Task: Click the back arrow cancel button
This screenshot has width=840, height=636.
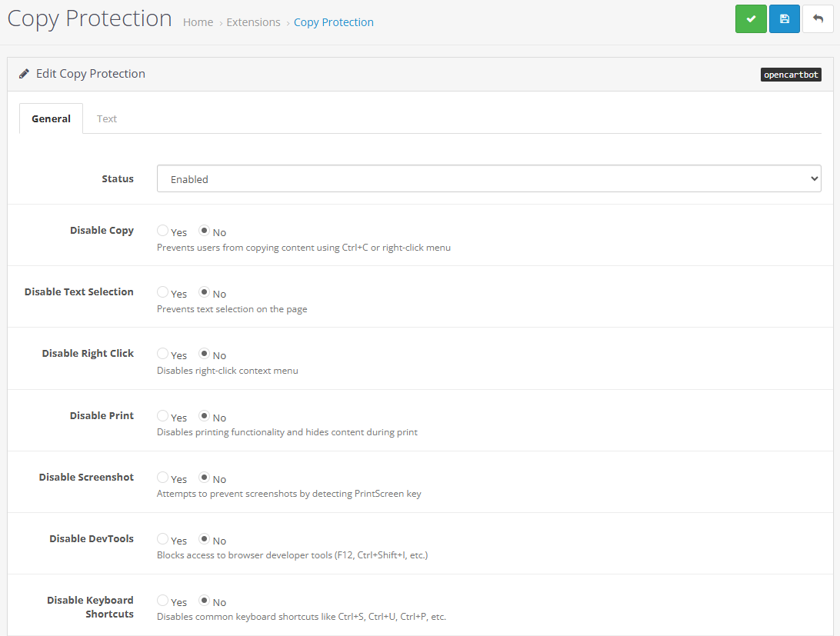Action: pyautogui.click(x=818, y=19)
